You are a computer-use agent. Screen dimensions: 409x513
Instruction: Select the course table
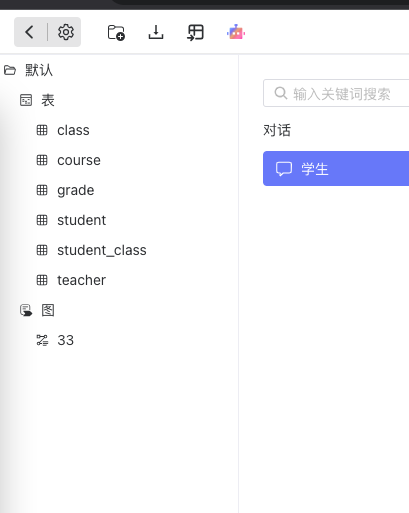[x=79, y=160]
